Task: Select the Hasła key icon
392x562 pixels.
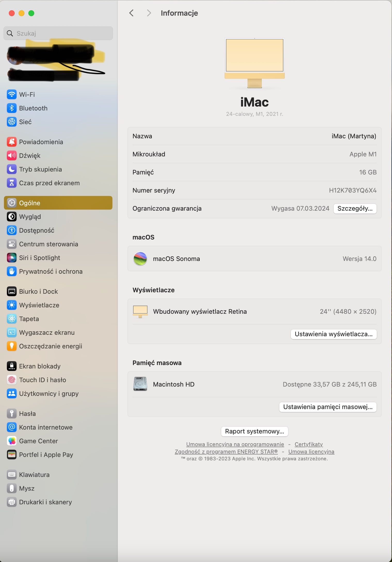Action: pos(12,414)
